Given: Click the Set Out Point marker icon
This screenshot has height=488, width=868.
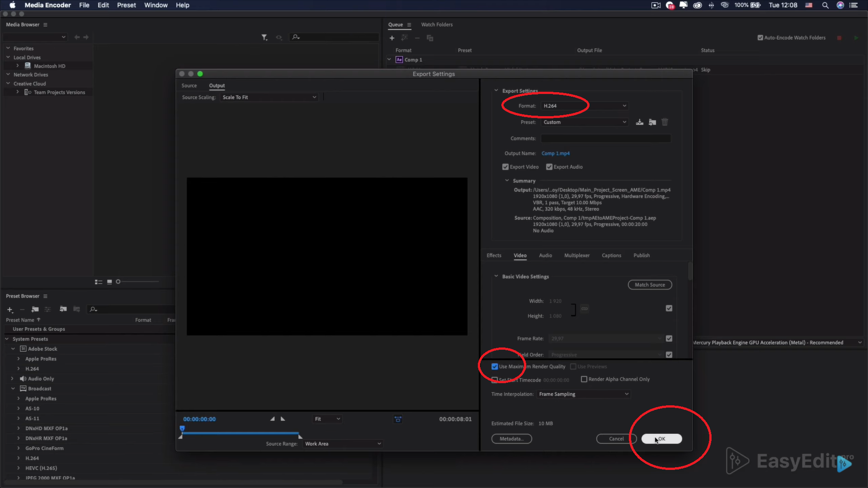Looking at the screenshot, I should pyautogui.click(x=283, y=419).
